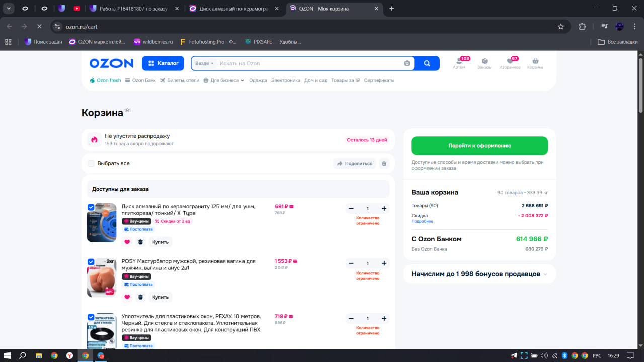Viewport: 644px width, 362px height.
Task: Bookmark this page with the star icon
Action: coord(561,26)
